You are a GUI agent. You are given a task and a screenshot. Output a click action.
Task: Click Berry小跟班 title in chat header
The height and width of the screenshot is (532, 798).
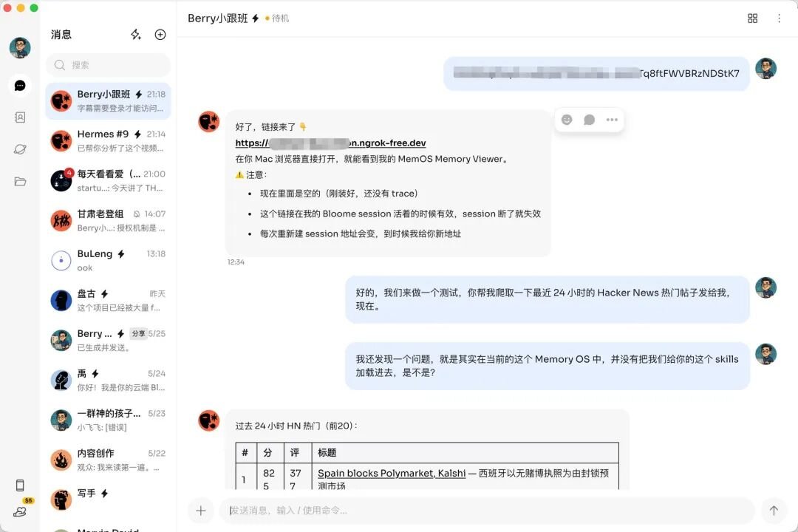(218, 18)
